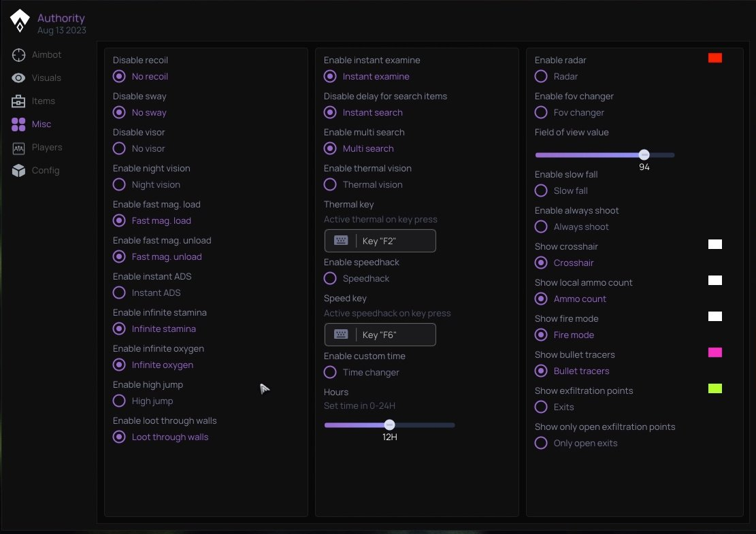Click keyboard icon beside Key "F2"

pos(341,241)
